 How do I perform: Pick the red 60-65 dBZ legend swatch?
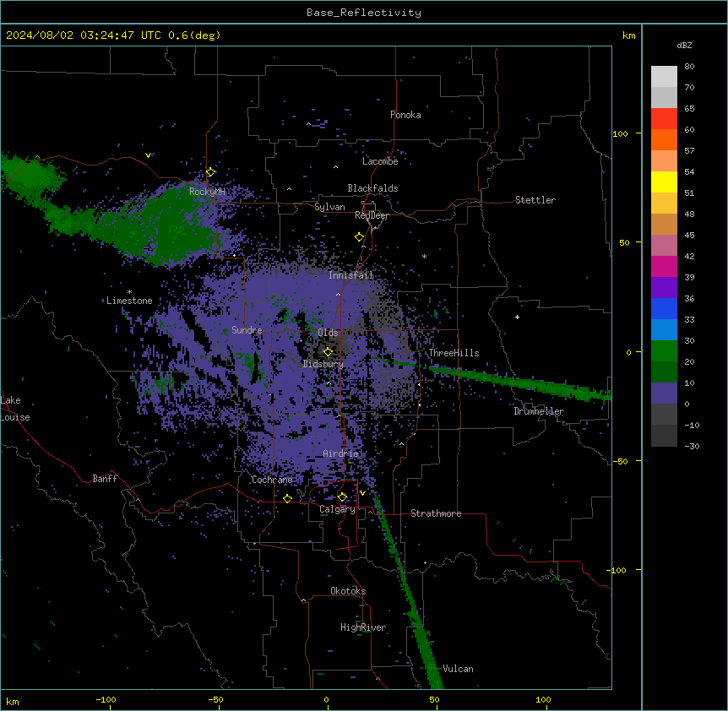[x=664, y=119]
